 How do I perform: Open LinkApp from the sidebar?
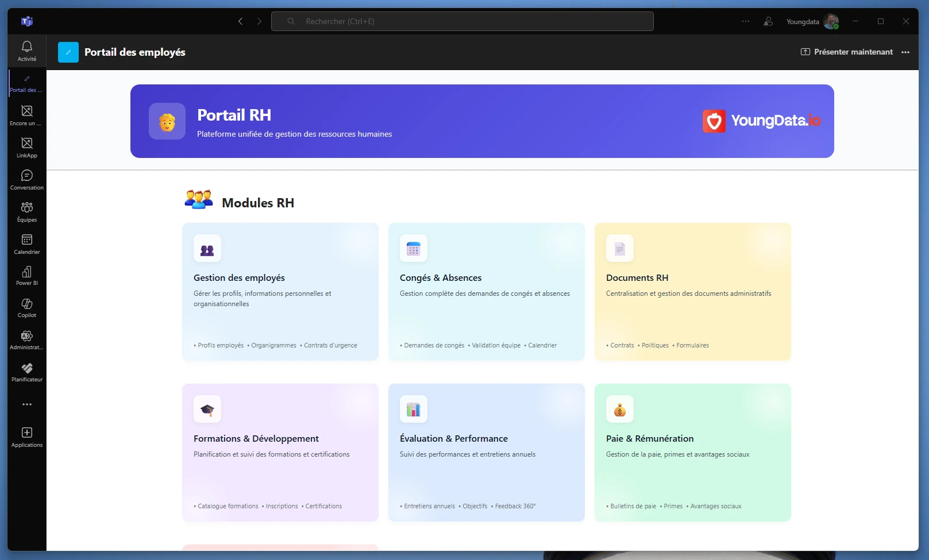point(26,148)
